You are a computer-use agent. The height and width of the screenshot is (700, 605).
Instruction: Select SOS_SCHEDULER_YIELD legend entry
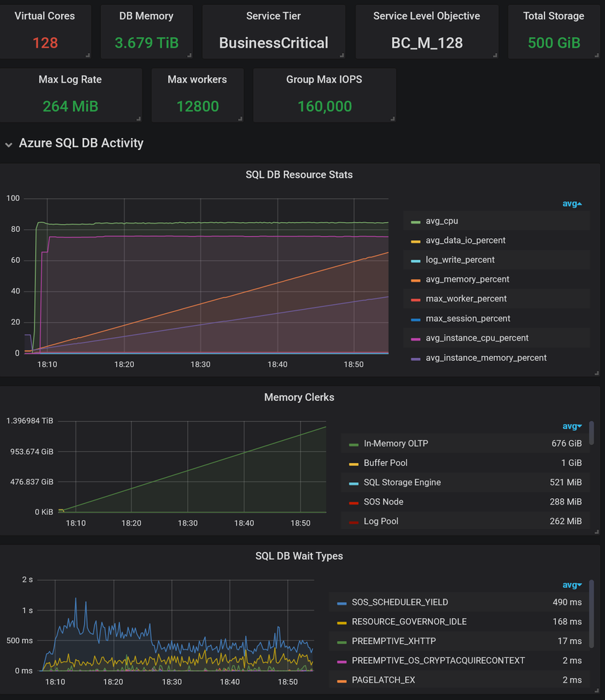(x=400, y=602)
